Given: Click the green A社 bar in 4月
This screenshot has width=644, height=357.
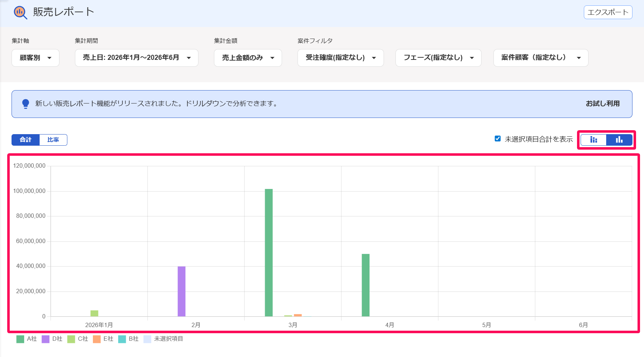Looking at the screenshot, I should tap(366, 285).
